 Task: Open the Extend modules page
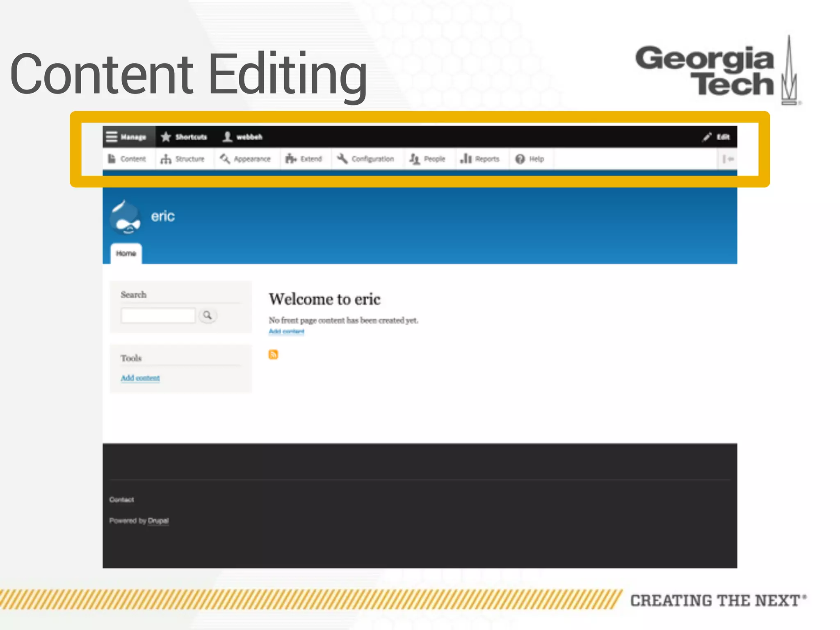(304, 159)
